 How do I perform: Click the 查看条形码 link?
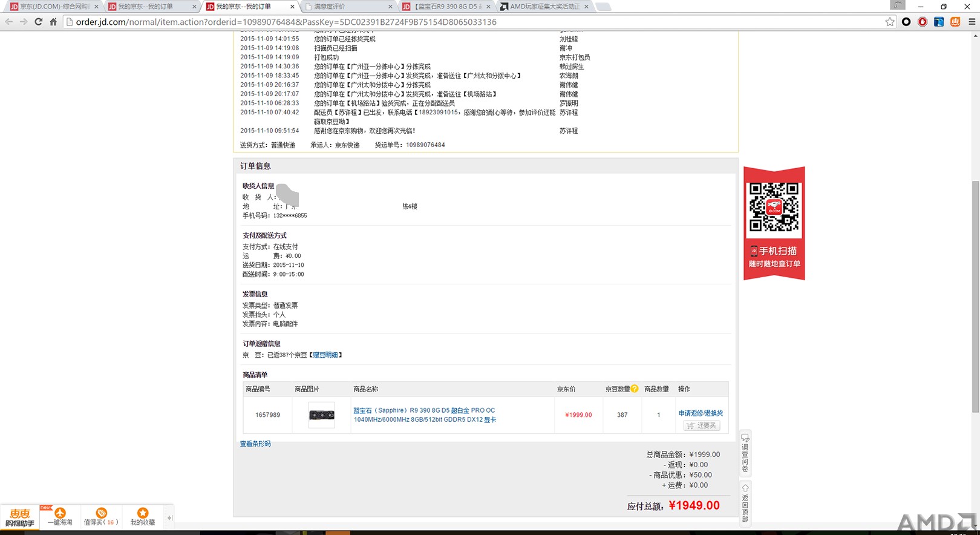[x=255, y=444]
